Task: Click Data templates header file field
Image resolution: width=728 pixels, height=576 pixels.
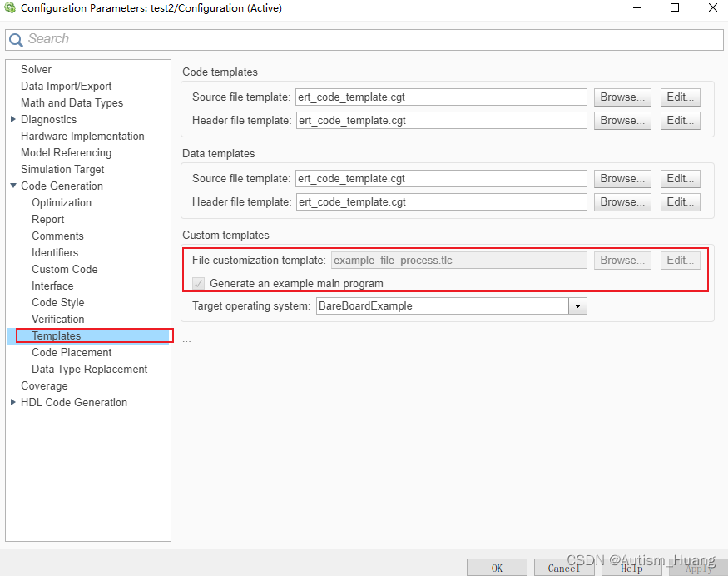Action: click(x=441, y=202)
